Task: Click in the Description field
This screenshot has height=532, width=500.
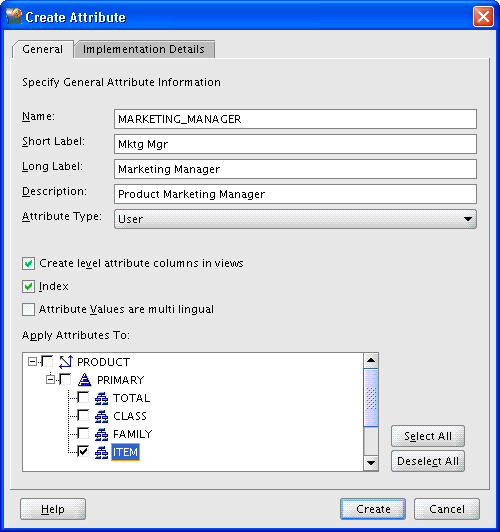Action: pos(295,194)
